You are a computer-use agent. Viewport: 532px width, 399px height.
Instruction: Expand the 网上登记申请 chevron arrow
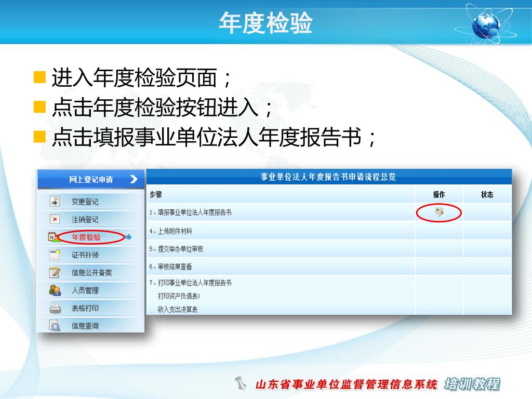(134, 179)
